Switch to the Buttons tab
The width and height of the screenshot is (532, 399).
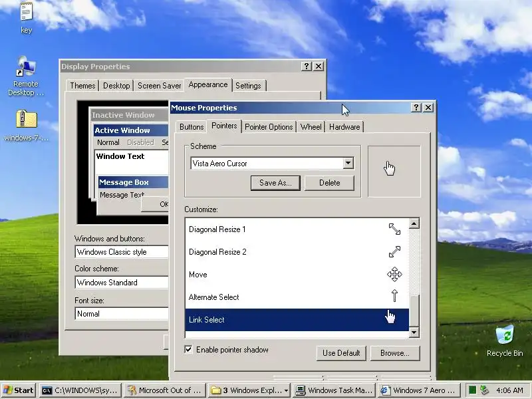(x=192, y=127)
